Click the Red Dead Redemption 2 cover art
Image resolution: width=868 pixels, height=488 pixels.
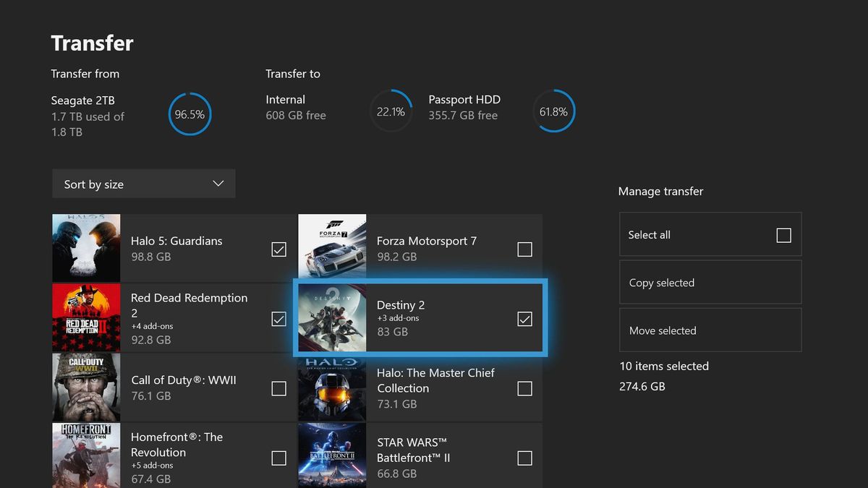(86, 318)
